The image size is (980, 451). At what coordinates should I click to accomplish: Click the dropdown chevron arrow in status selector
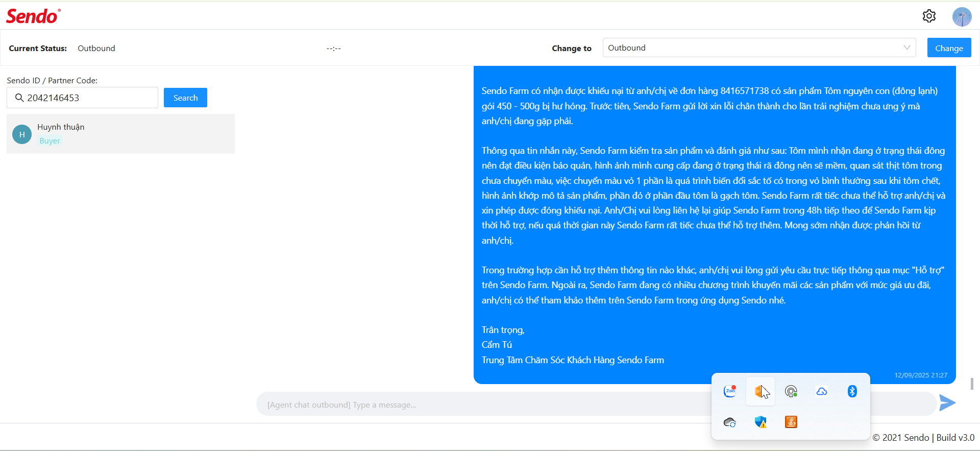tap(906, 48)
